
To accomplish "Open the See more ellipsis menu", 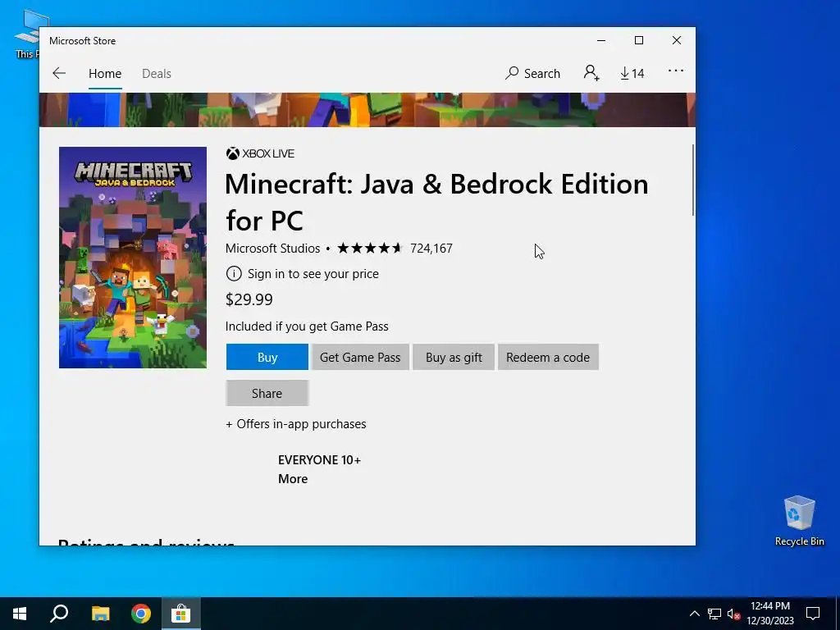I will (x=676, y=71).
